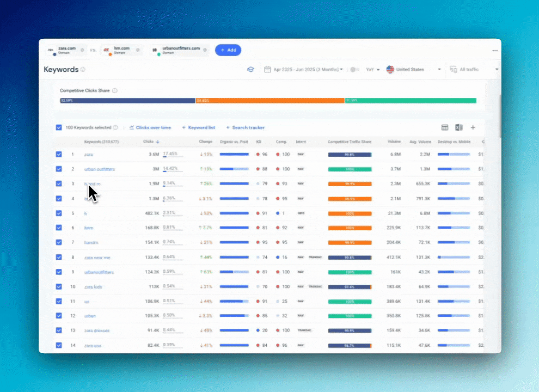This screenshot has height=392, width=539.
Task: Click the info icon beside 100 Keywords selected
Action: pos(115,127)
